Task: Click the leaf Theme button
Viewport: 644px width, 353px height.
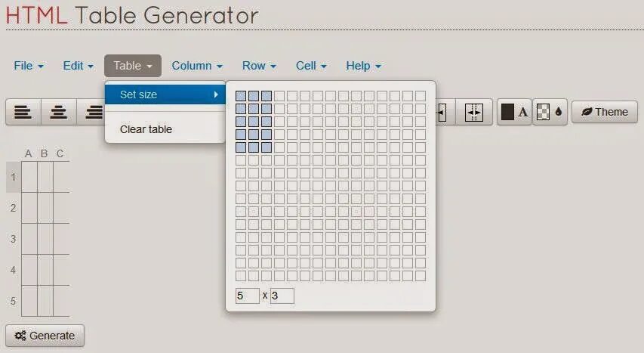Action: (605, 112)
